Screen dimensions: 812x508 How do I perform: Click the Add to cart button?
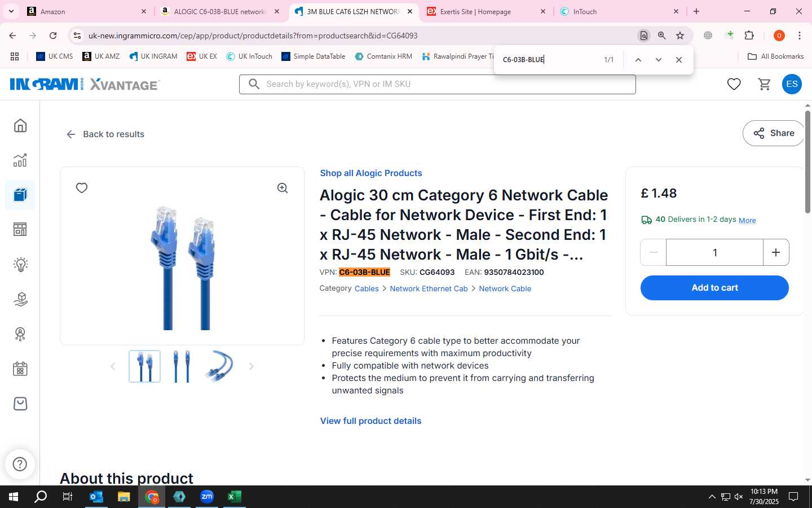tap(714, 288)
